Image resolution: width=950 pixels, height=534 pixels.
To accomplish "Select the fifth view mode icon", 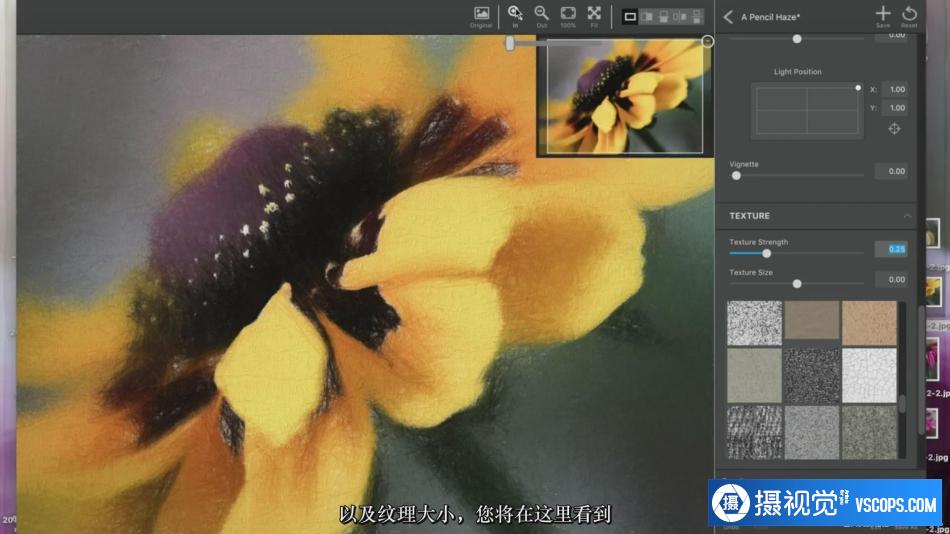I will (x=697, y=17).
